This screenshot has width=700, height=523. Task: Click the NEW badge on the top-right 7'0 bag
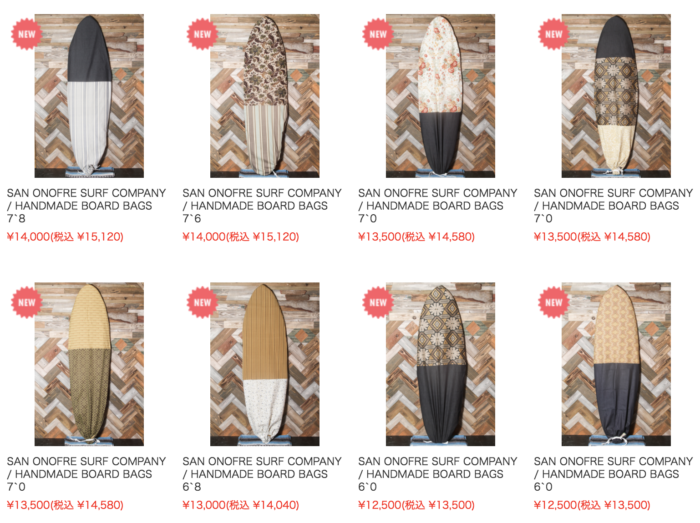point(554,34)
